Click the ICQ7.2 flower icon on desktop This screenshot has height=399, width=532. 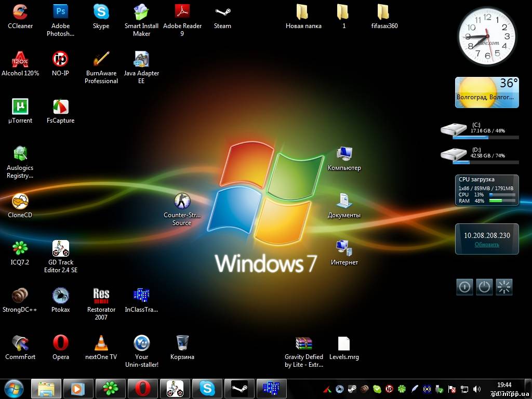click(20, 248)
